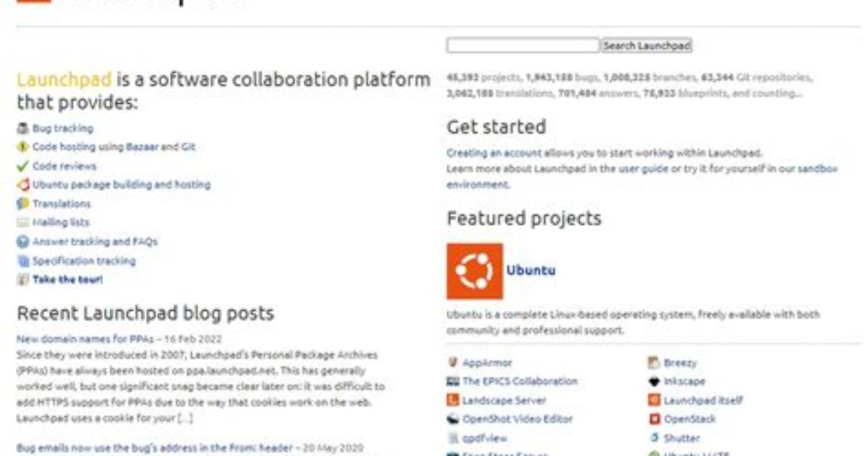Image resolution: width=868 pixels, height=456 pixels.
Task: Open the OpenShot Video Editor link
Action: click(x=517, y=419)
